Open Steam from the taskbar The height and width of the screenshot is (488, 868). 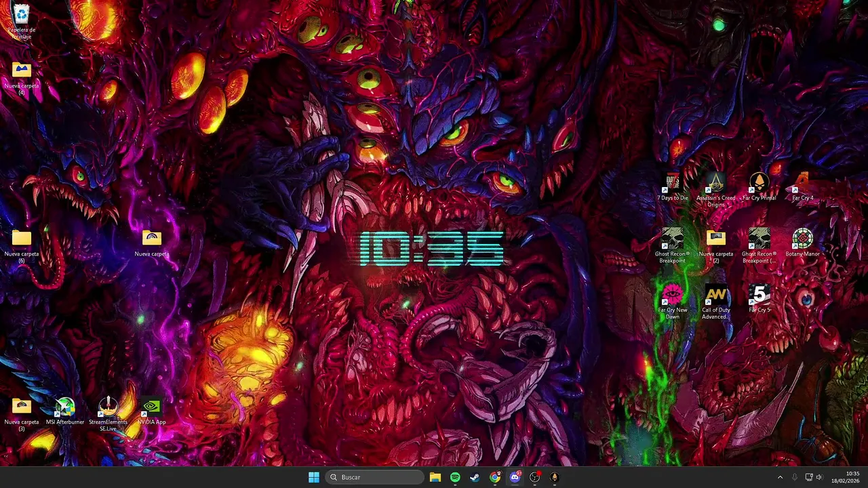(475, 477)
